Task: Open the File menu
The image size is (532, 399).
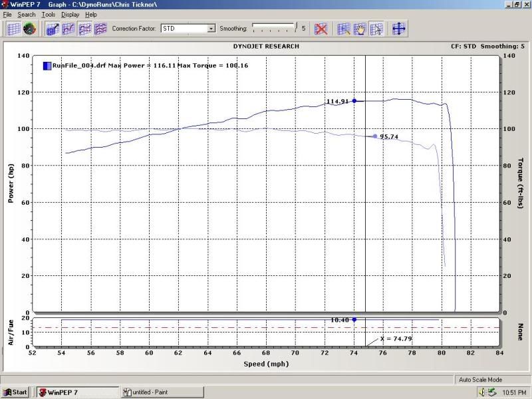Action: click(x=7, y=15)
